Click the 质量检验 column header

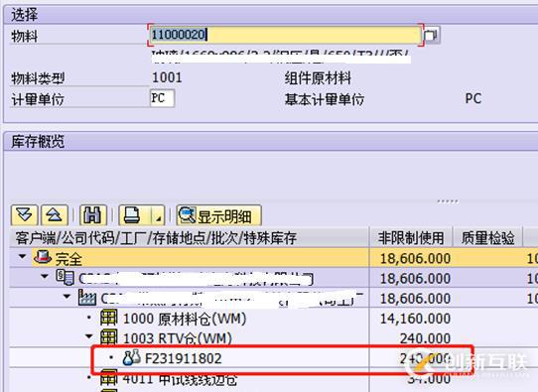[488, 237]
